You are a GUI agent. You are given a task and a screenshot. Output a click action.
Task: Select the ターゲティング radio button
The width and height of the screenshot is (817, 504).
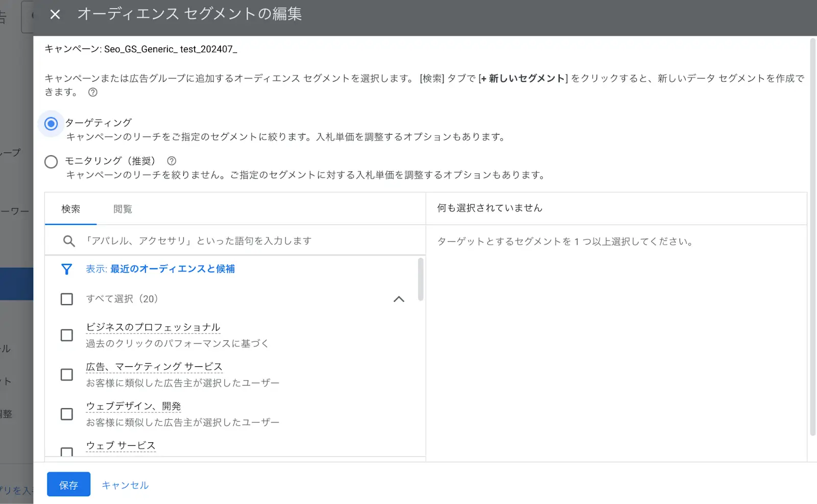pyautogui.click(x=51, y=123)
